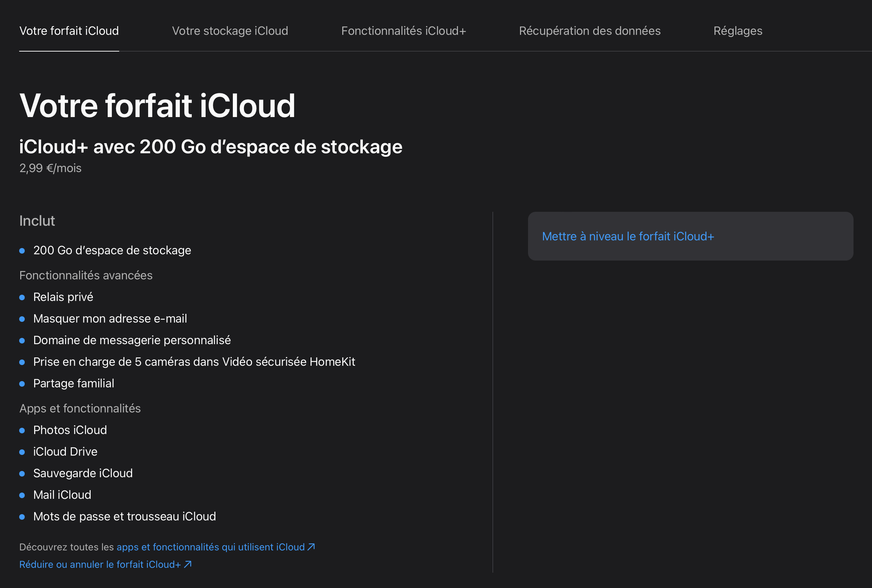Switch to Votre stockage iCloud tab
This screenshot has height=588, width=872.
click(230, 31)
